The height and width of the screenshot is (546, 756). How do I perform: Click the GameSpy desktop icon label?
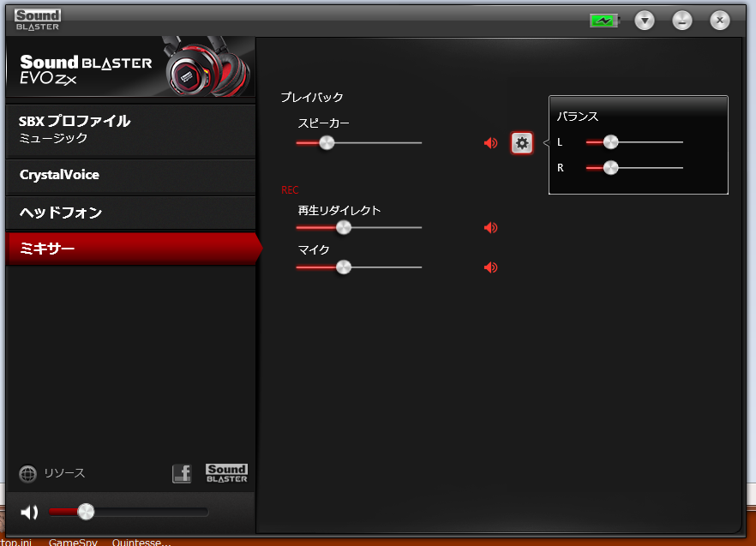pos(73,542)
